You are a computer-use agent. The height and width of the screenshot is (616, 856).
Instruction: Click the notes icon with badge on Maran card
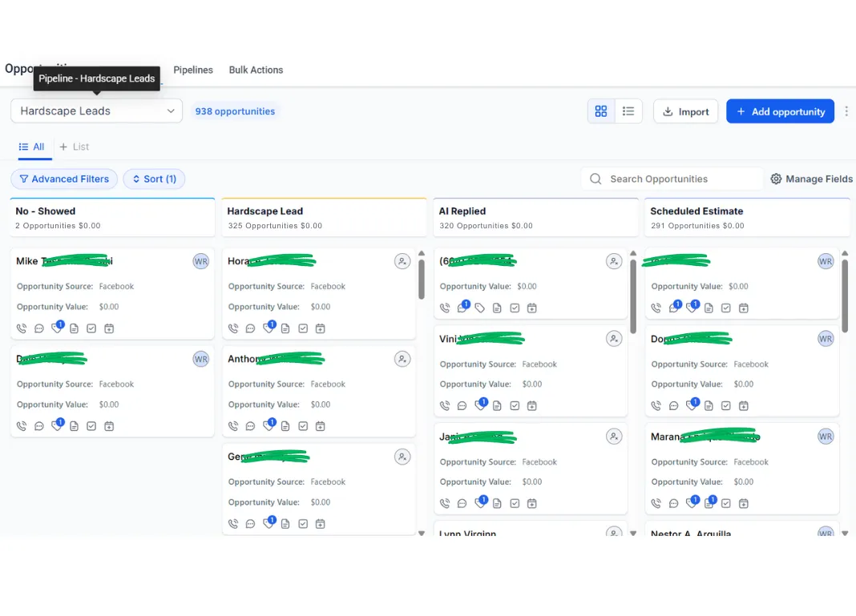709,502
